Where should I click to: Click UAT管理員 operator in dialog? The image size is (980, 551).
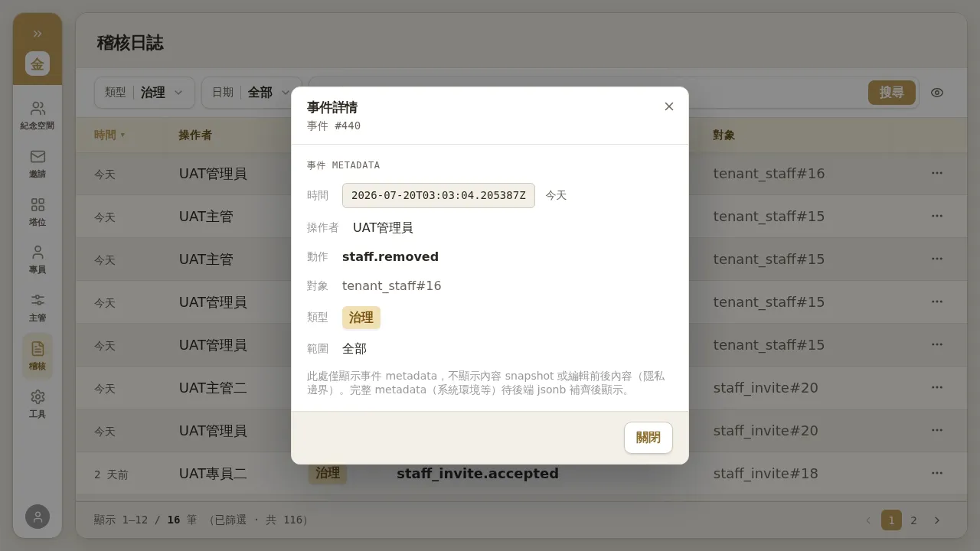[383, 227]
